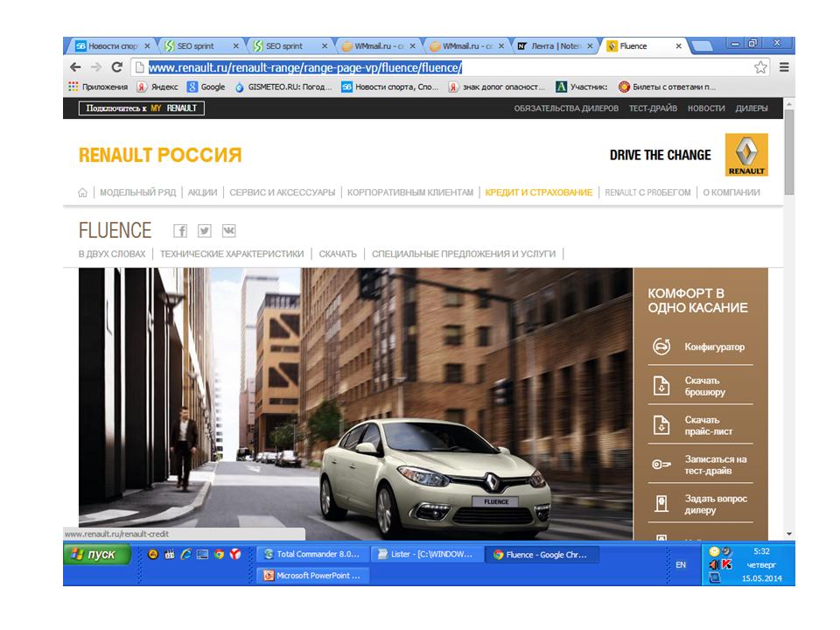Open the Google bookmark
Viewport: 840px width, 630px height.
[206, 87]
